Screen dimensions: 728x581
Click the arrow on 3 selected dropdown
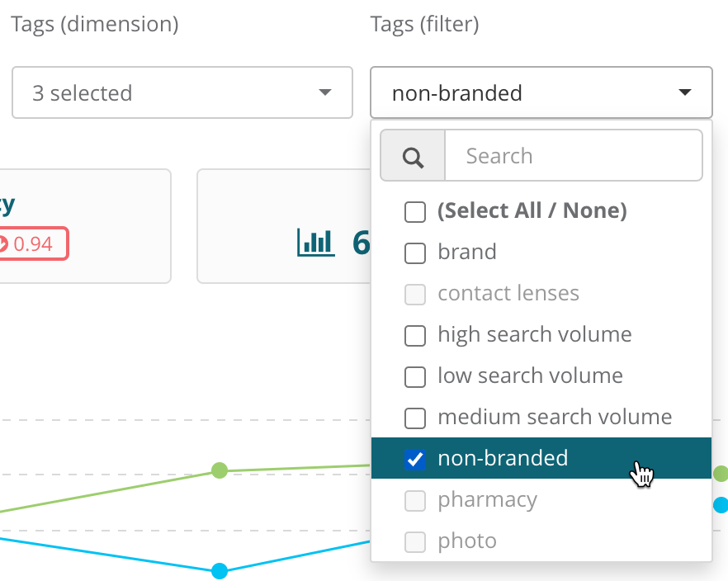tap(325, 92)
